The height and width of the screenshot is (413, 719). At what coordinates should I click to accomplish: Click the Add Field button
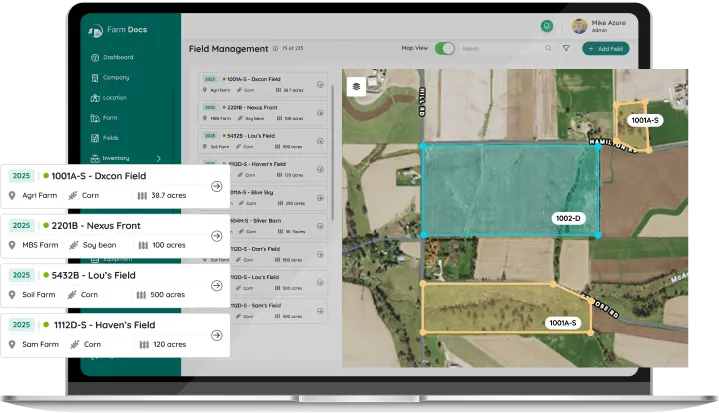[606, 48]
